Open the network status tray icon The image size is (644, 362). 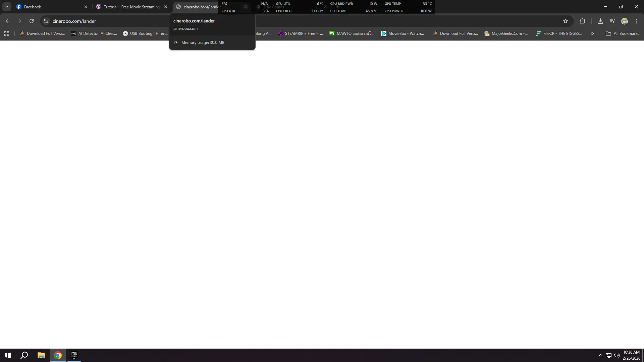click(x=609, y=355)
